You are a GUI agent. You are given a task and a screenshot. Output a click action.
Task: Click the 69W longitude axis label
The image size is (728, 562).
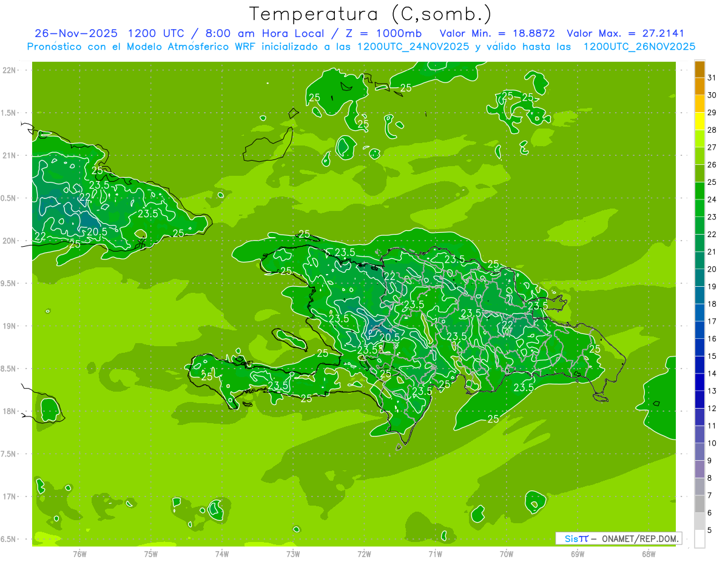coord(578,554)
